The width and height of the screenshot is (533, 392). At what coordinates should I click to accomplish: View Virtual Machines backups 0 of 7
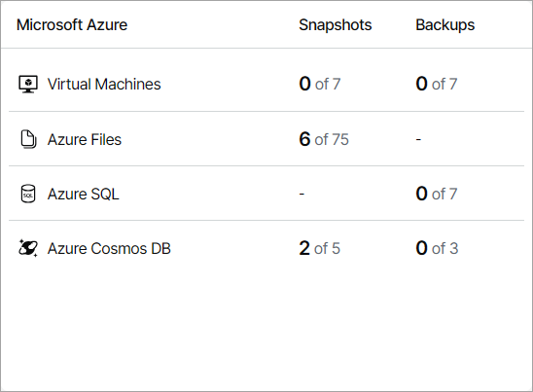click(x=436, y=84)
